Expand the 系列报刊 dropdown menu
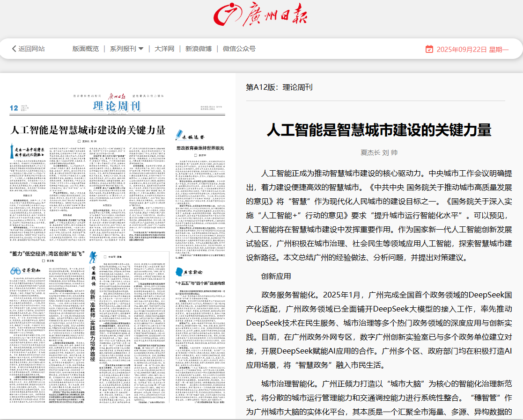Viewport: 523px width, 420px height. (x=126, y=49)
